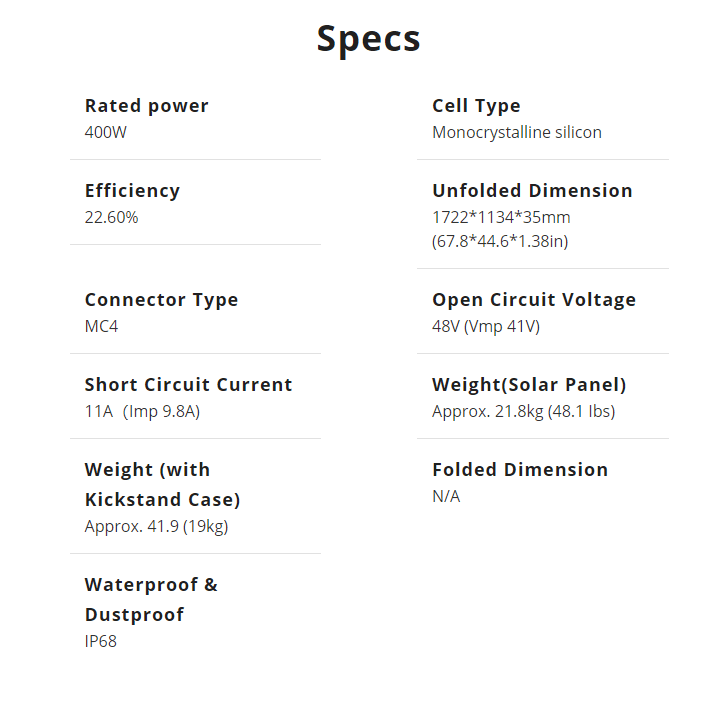Select the Approx. 21.8kg (48.1 lbs) value
Viewport: 708px width, 716px height.
(523, 411)
